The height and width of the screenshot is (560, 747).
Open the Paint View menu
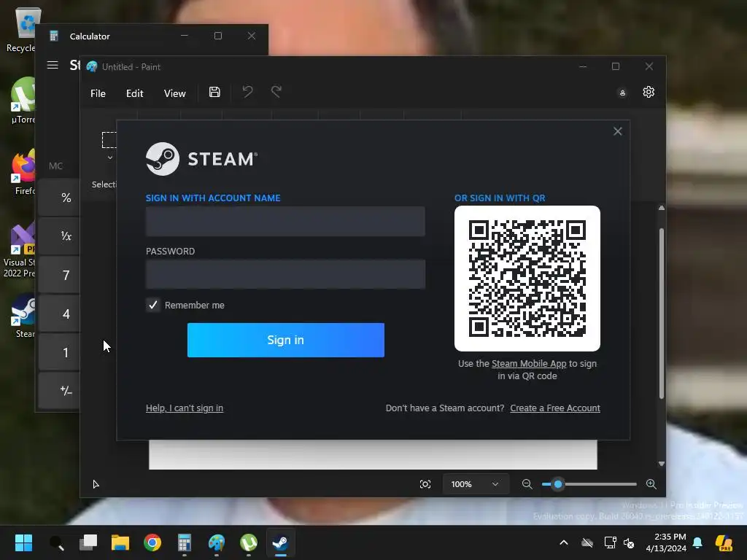point(174,93)
